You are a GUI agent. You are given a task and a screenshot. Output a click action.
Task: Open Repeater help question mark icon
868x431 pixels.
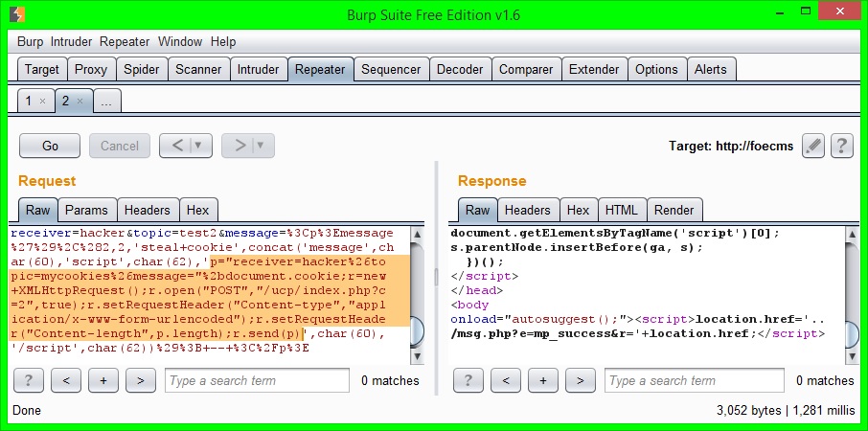(x=841, y=147)
